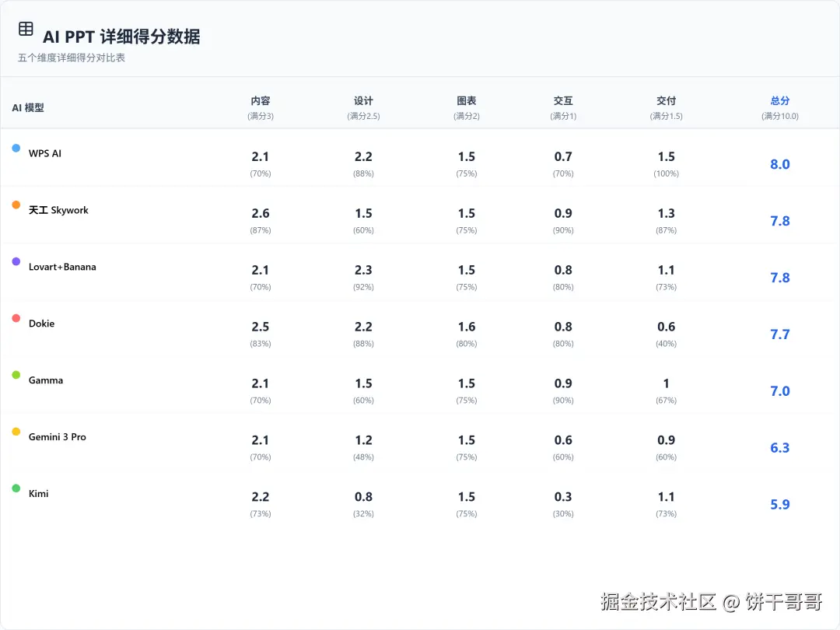Viewport: 840px width, 630px height.
Task: Click the table icon beside the title
Action: (x=26, y=30)
